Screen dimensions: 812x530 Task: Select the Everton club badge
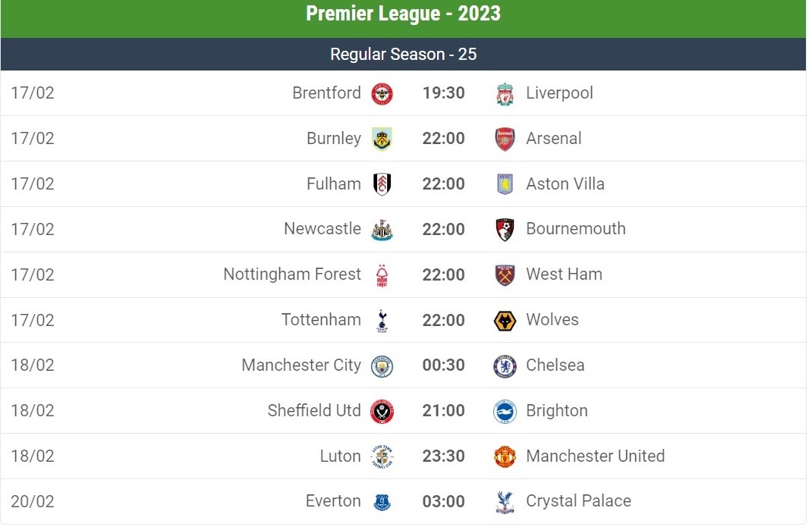coord(382,502)
